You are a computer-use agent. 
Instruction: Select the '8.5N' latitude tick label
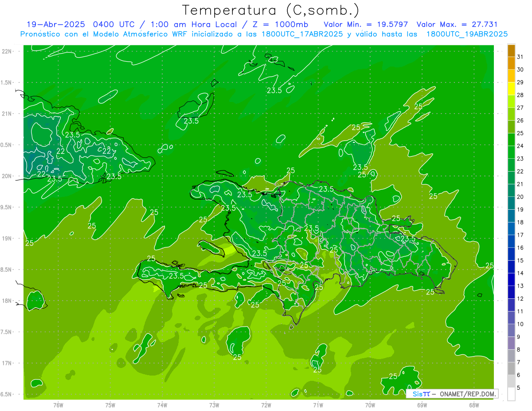[7, 270]
